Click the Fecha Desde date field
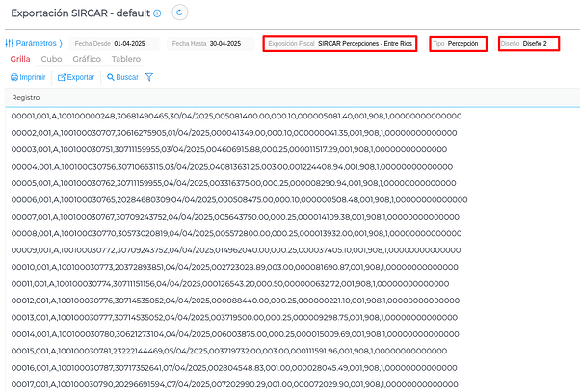The height and width of the screenshot is (392, 580). [128, 44]
